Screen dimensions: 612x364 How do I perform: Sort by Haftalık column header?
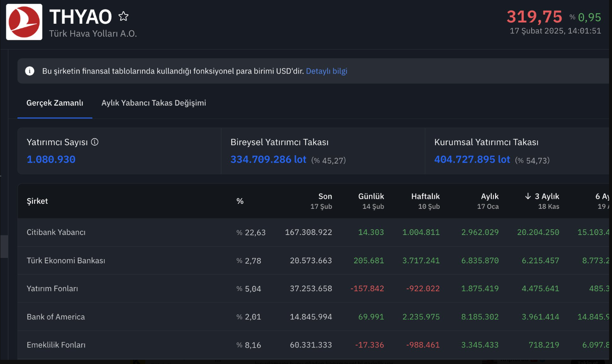pyautogui.click(x=425, y=196)
